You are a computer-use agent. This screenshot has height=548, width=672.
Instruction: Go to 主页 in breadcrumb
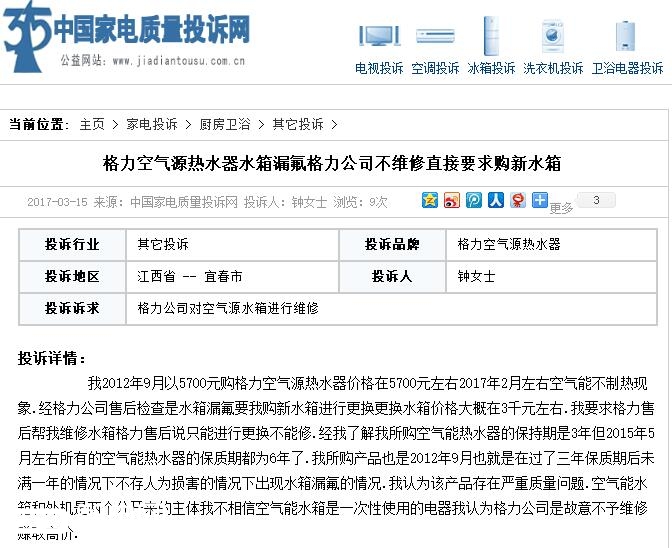(x=92, y=124)
